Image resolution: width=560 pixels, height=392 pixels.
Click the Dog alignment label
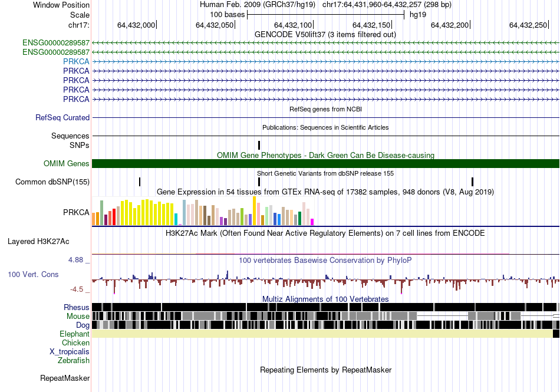(83, 325)
